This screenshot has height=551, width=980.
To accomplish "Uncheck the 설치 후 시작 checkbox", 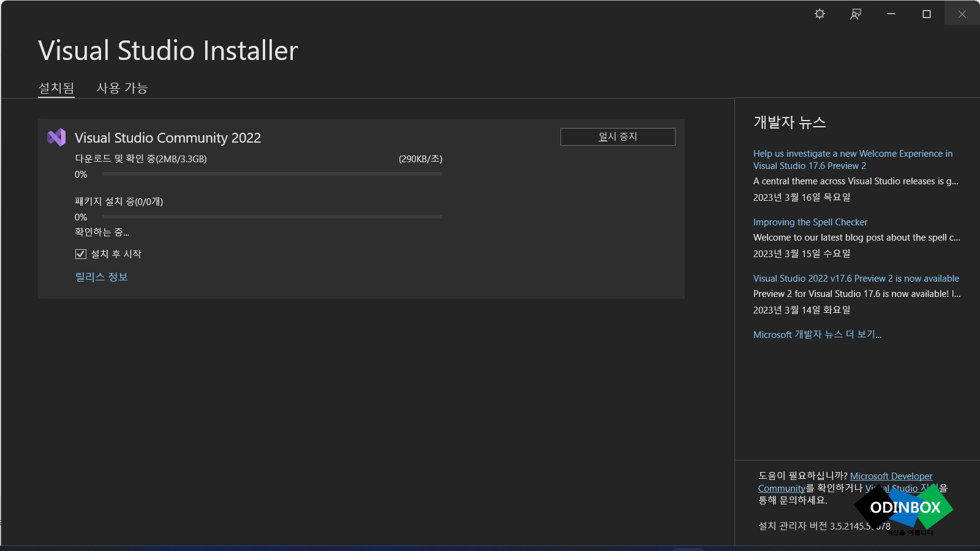I will tap(80, 254).
